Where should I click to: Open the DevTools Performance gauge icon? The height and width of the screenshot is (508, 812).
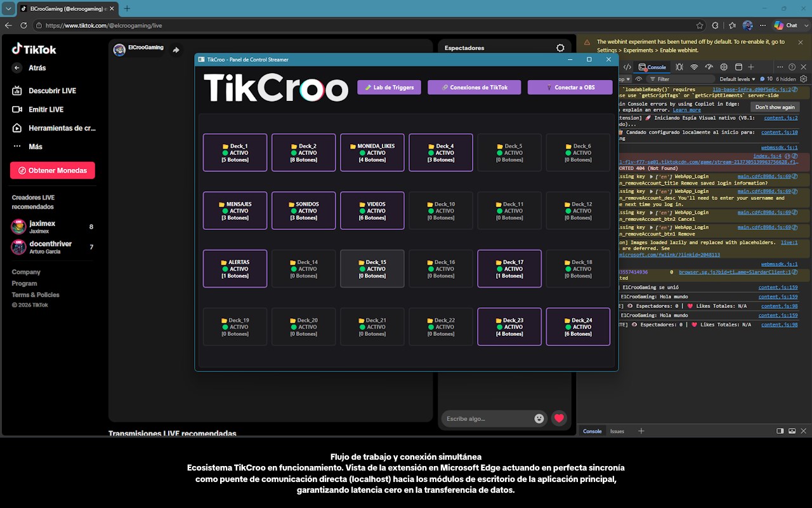pyautogui.click(x=709, y=67)
